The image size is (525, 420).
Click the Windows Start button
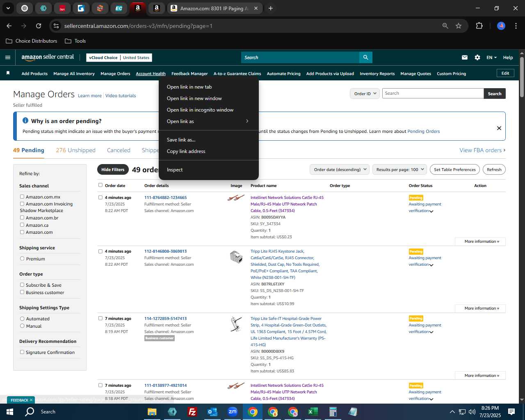tap(10, 412)
